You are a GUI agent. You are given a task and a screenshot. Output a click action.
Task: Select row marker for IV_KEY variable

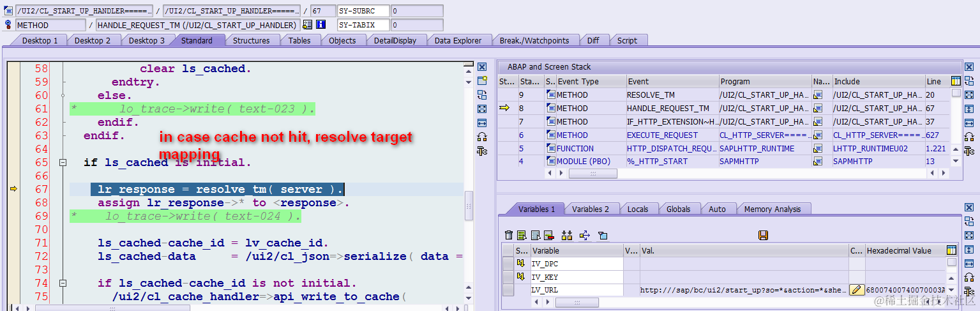coord(508,277)
